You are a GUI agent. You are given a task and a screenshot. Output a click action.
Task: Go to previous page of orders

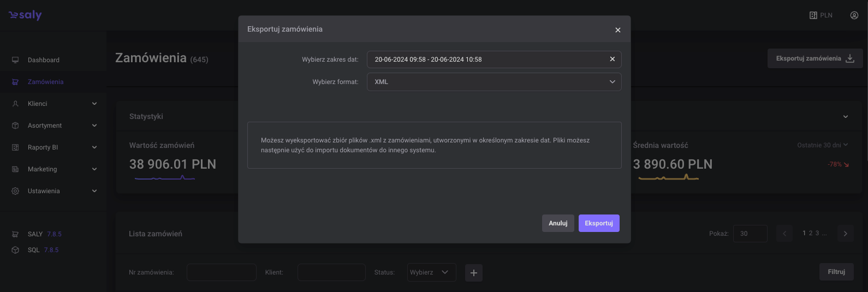[x=784, y=234]
